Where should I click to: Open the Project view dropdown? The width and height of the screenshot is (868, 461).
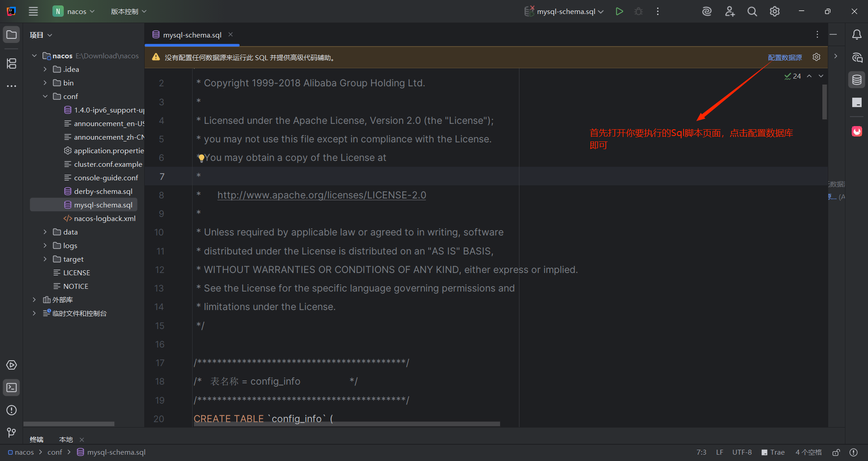tap(41, 35)
